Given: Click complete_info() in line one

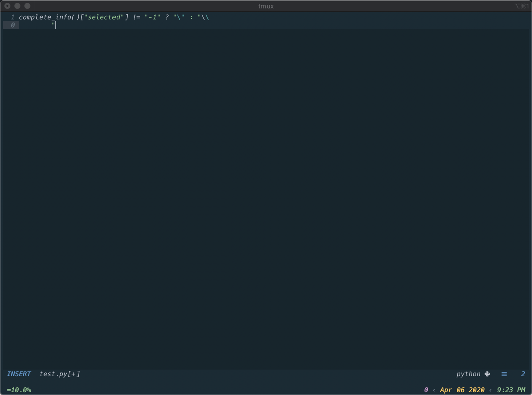Looking at the screenshot, I should coord(49,17).
